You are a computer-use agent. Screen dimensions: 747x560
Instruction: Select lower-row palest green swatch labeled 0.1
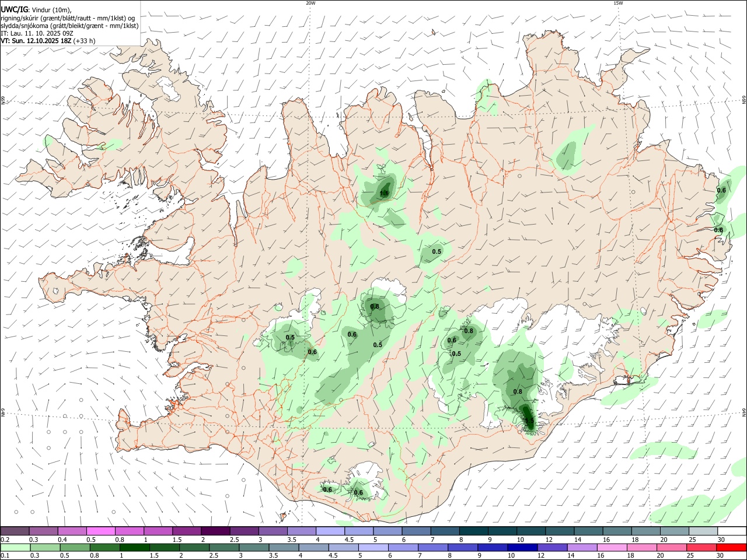[16, 547]
